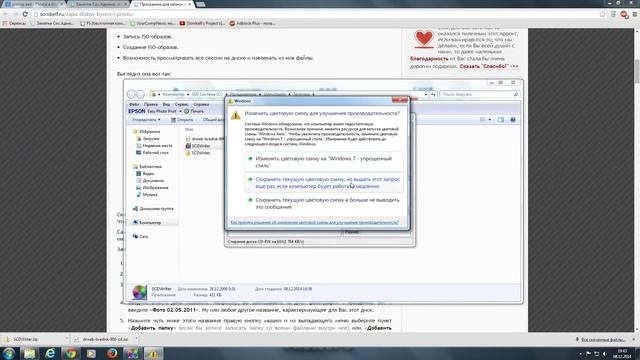Click the help icon in Explorer command bar
The width and height of the screenshot is (640, 360).
(513, 120)
